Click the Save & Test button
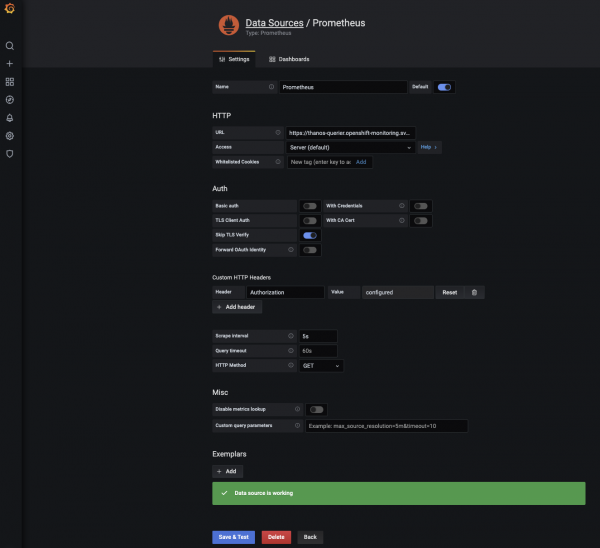 point(234,537)
